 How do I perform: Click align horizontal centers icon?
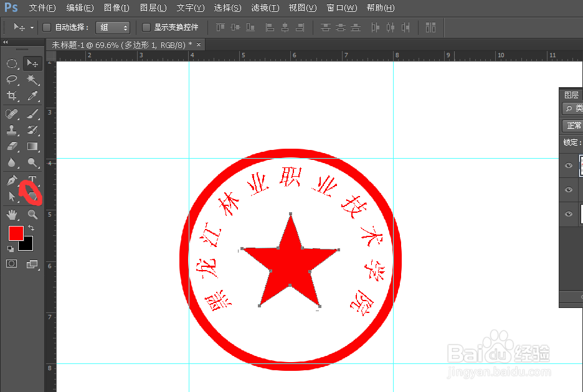click(x=285, y=27)
